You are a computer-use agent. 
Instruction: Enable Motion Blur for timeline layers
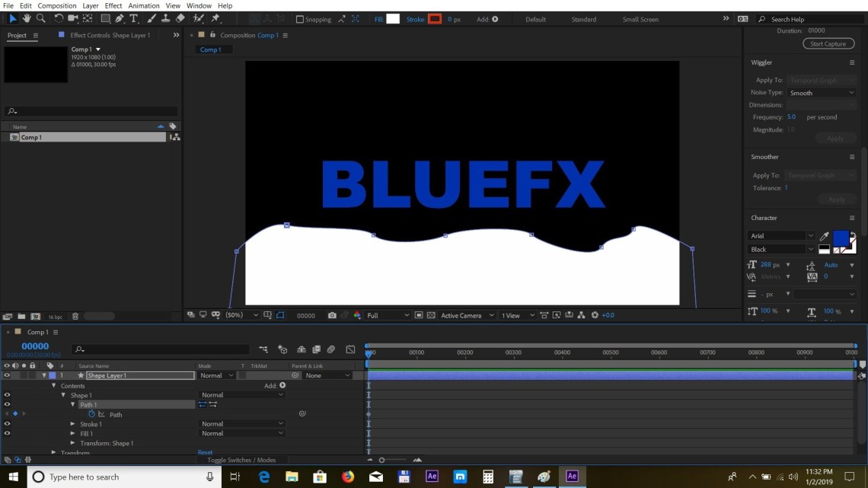tap(331, 349)
